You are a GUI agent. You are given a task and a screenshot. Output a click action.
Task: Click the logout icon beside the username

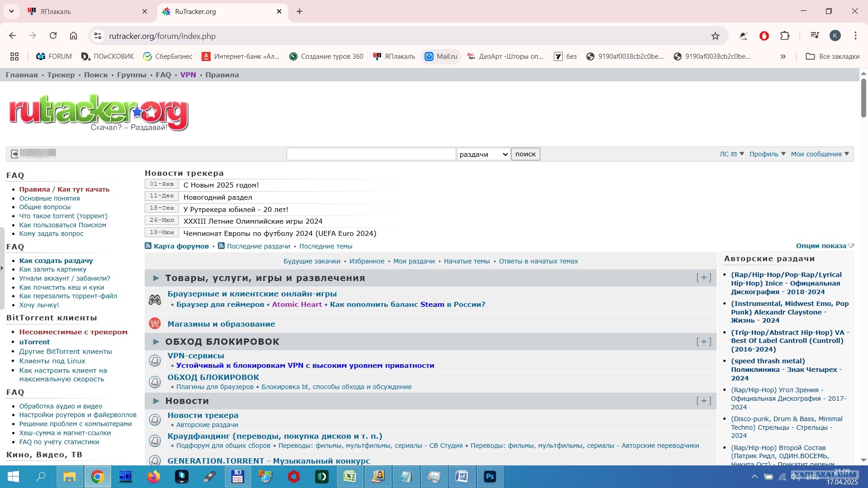[14, 154]
